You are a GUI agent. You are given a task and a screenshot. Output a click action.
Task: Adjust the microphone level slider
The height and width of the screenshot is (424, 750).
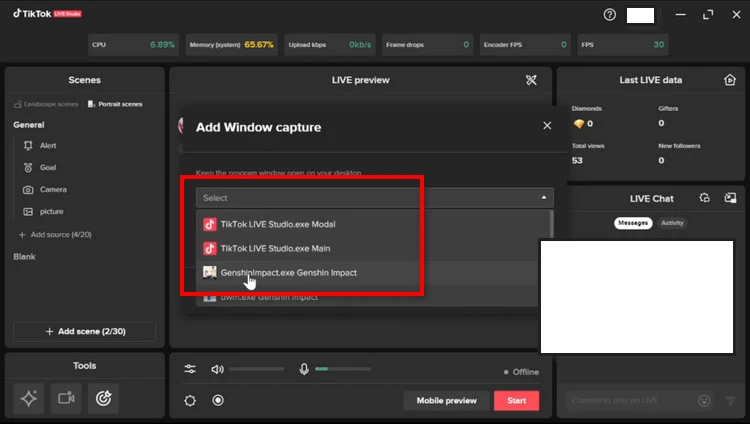click(x=343, y=369)
